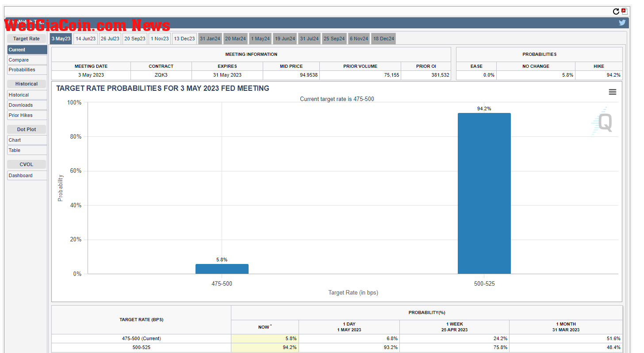Click the 0.0% ease probability cell
This screenshot has width=644, height=353.
click(476, 75)
